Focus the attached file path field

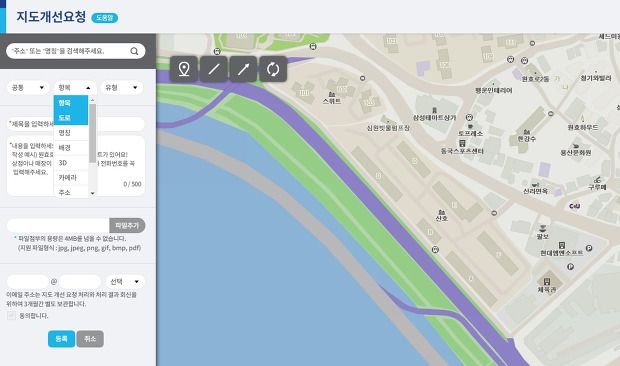[58, 225]
